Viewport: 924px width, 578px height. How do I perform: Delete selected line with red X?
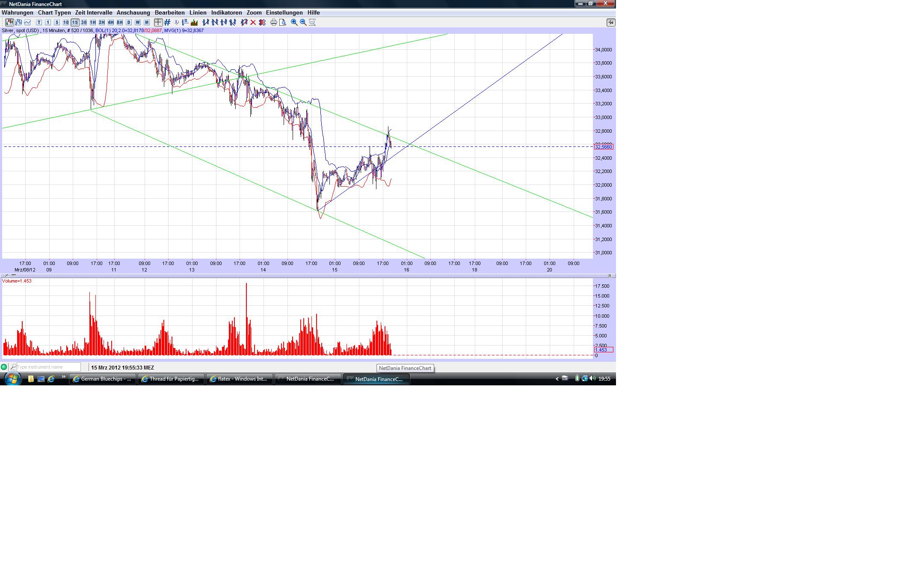[x=253, y=22]
